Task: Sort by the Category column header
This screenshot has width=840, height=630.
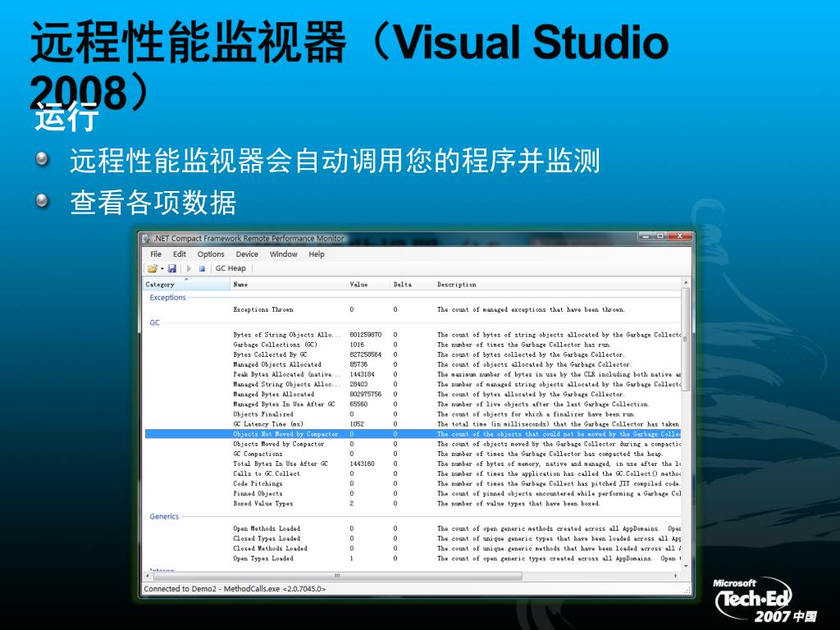Action: (186, 285)
